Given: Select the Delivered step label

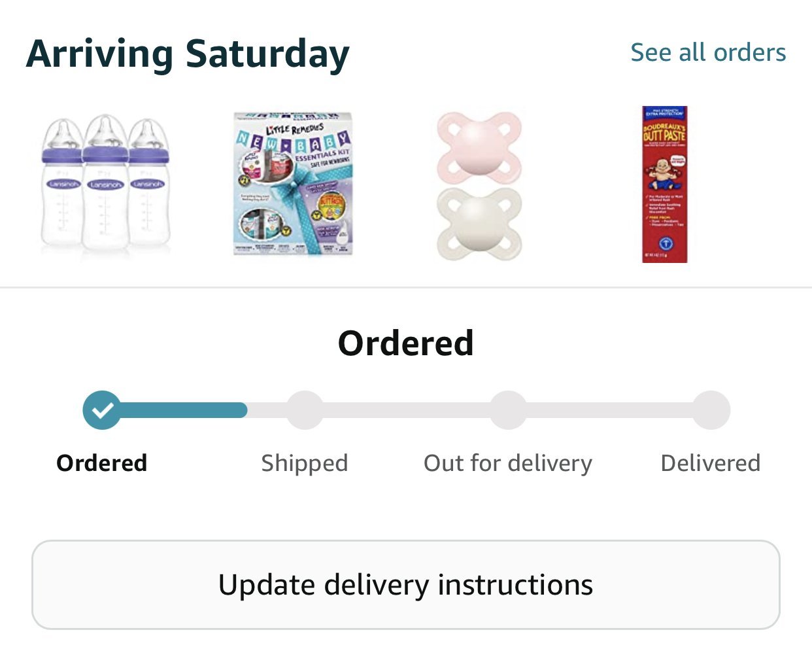Looking at the screenshot, I should tap(711, 463).
